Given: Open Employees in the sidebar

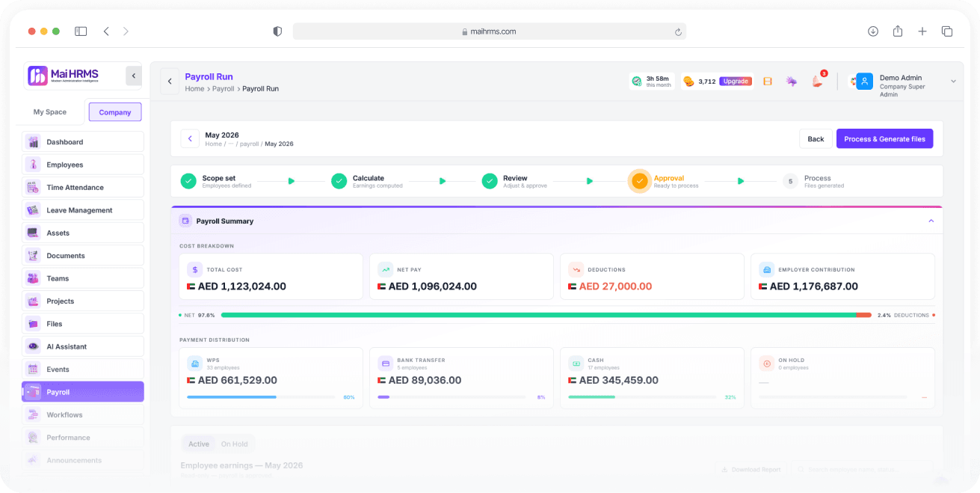Looking at the screenshot, I should tap(83, 165).
